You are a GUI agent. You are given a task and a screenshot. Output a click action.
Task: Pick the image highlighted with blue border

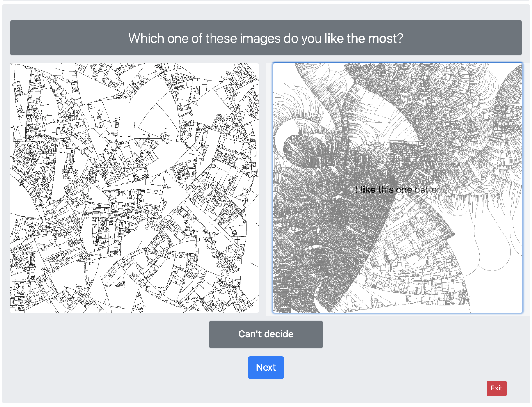coord(398,188)
